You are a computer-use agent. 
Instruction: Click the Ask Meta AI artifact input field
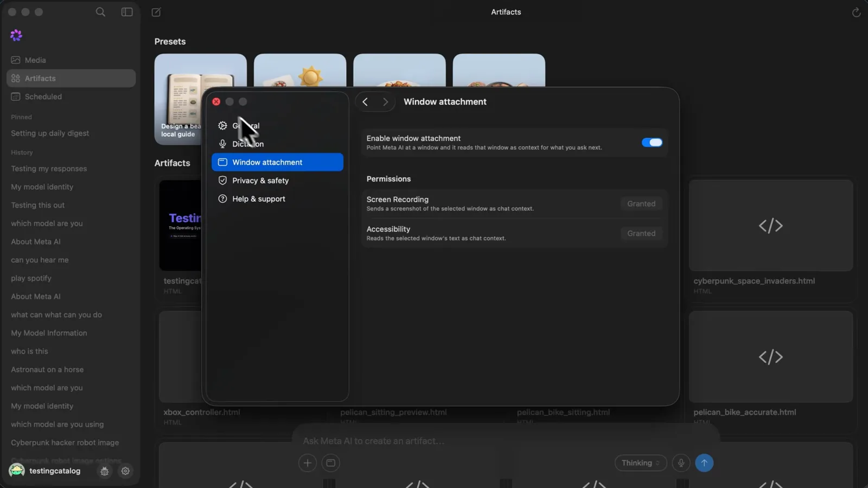pos(505,441)
